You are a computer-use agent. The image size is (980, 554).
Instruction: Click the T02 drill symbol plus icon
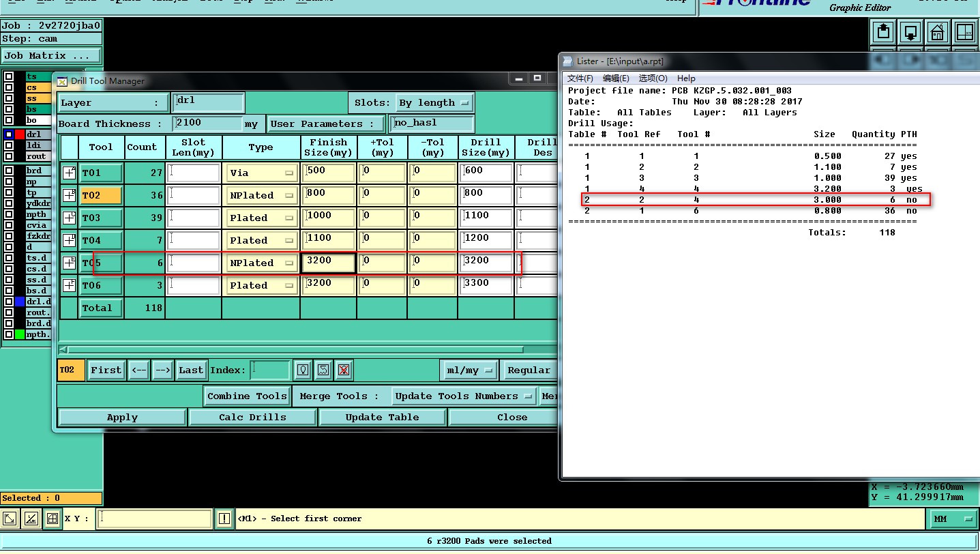pyautogui.click(x=69, y=195)
